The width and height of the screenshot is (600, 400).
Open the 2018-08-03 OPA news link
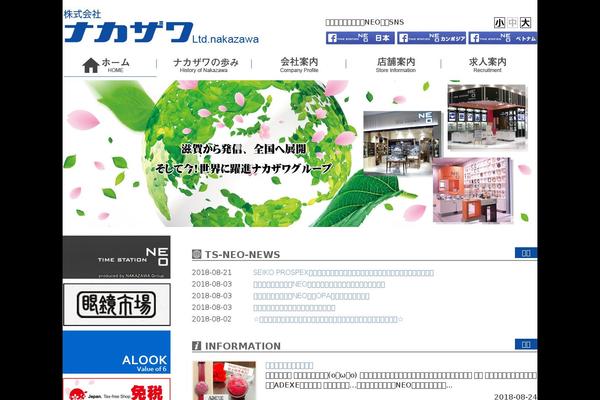[x=311, y=296]
